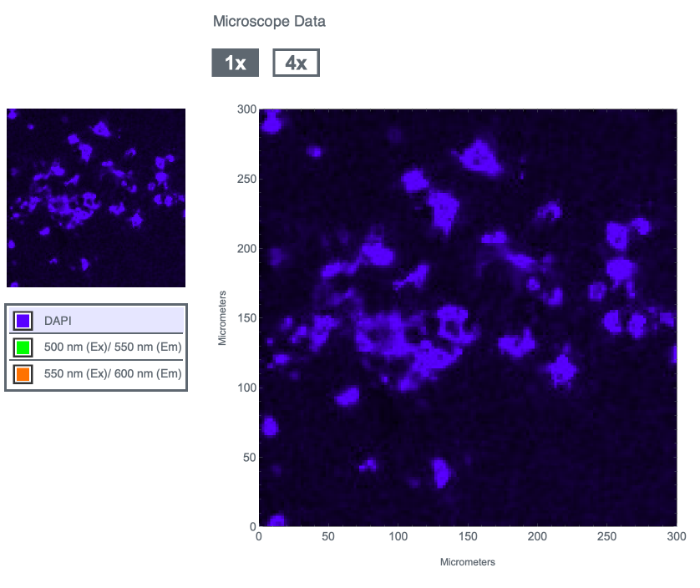
Task: Click the horizontal axis Micrometers label
Action: pyautogui.click(x=467, y=562)
